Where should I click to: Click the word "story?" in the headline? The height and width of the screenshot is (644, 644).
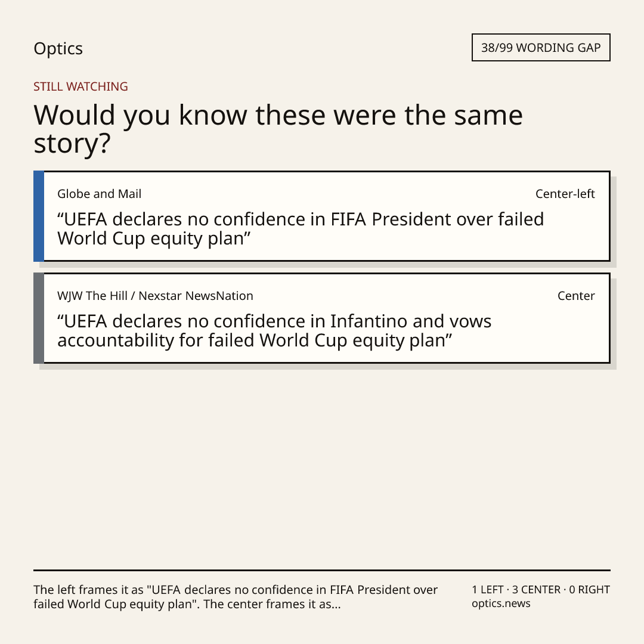coord(72,144)
